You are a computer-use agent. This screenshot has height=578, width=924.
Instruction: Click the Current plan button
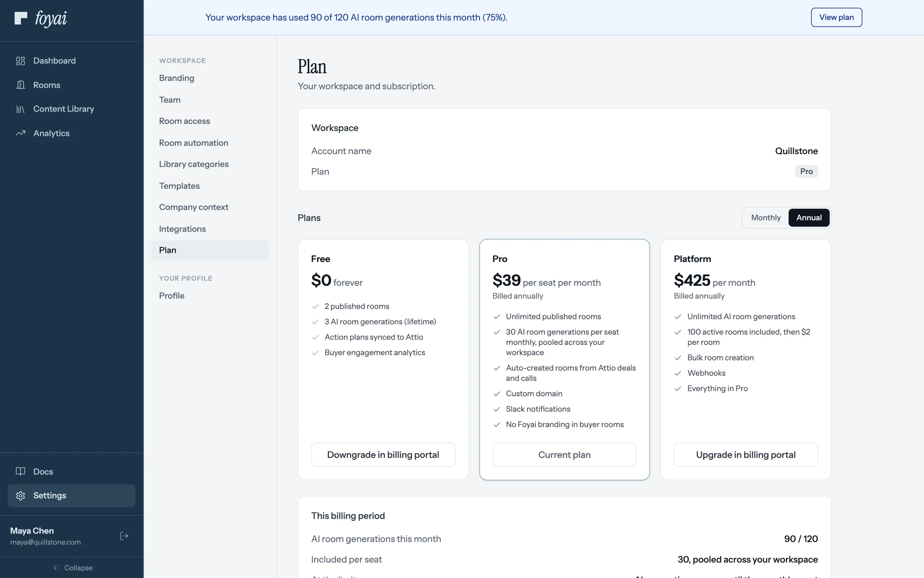click(564, 455)
